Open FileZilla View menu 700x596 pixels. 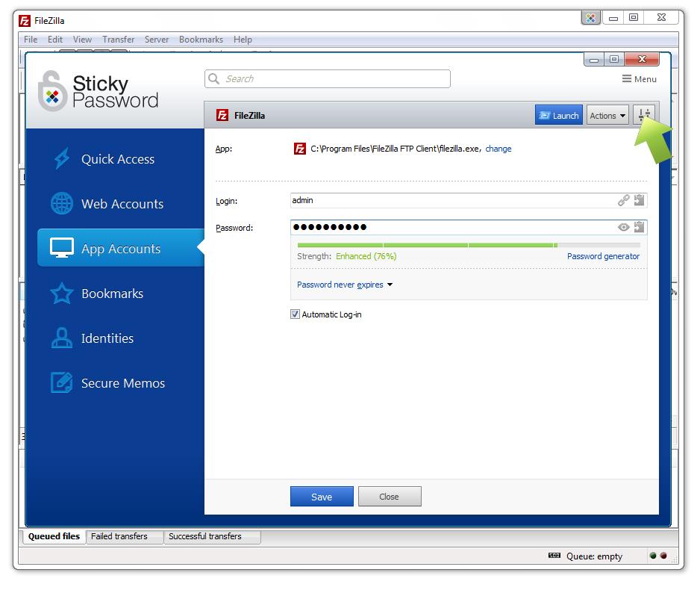[x=83, y=40]
